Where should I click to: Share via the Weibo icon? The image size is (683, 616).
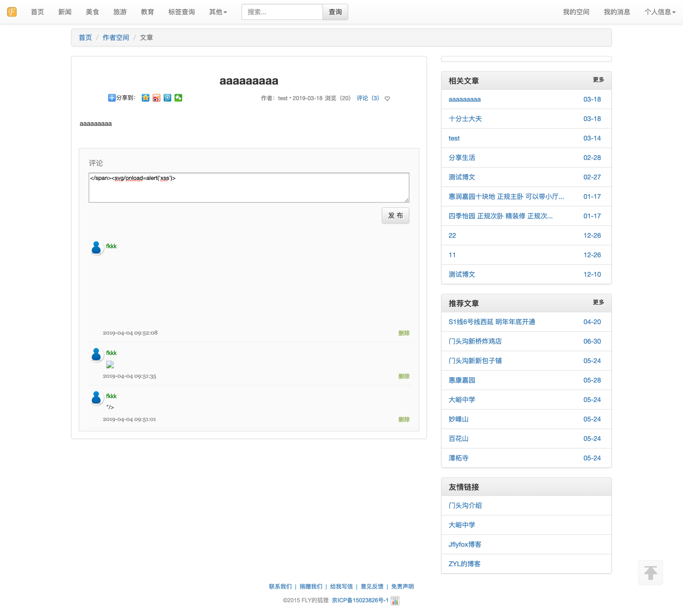tap(156, 98)
